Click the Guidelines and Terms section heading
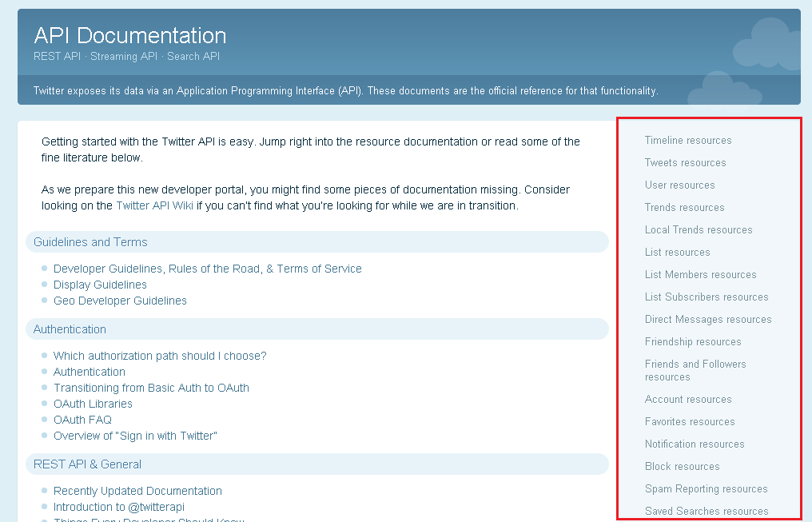The image size is (812, 522). tap(317, 242)
